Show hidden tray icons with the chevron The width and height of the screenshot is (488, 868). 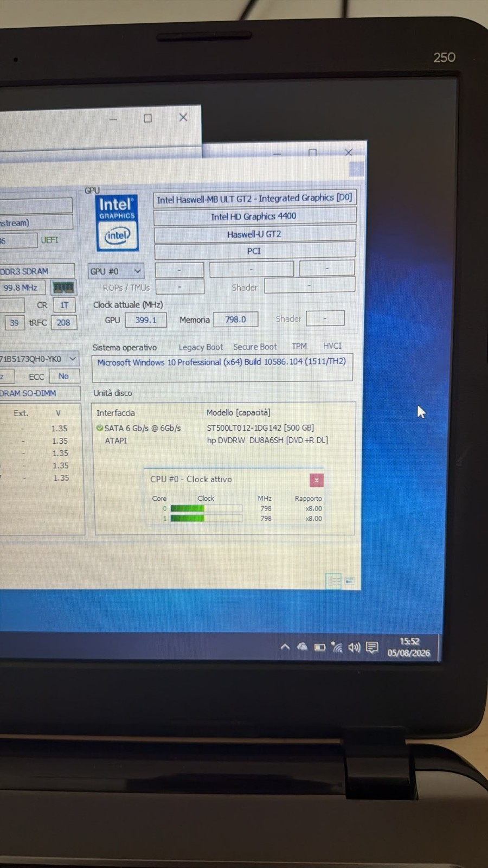pos(285,647)
